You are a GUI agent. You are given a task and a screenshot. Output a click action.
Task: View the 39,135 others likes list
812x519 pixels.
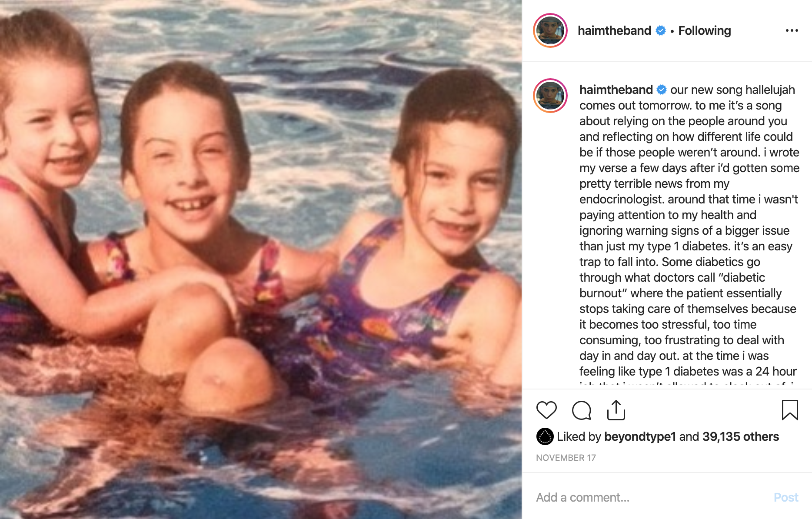[x=741, y=436]
